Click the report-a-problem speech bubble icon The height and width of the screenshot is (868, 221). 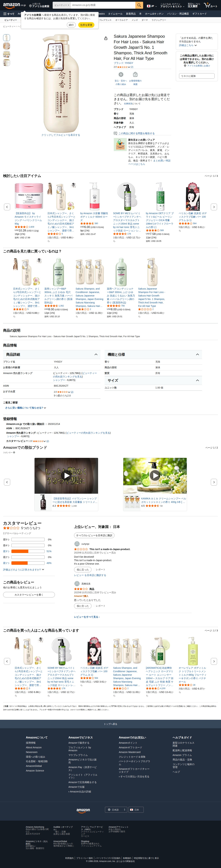point(115,133)
